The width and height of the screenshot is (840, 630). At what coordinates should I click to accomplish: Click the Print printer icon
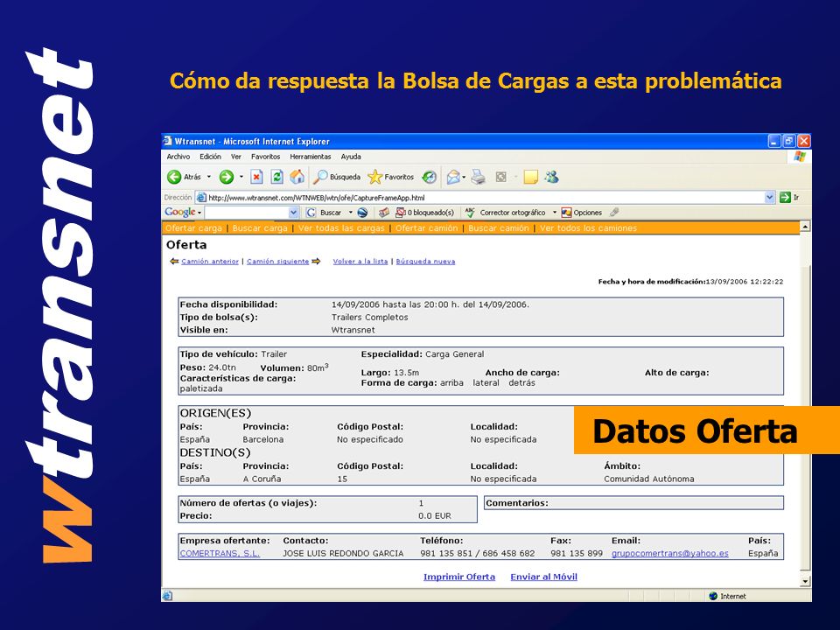(x=479, y=177)
